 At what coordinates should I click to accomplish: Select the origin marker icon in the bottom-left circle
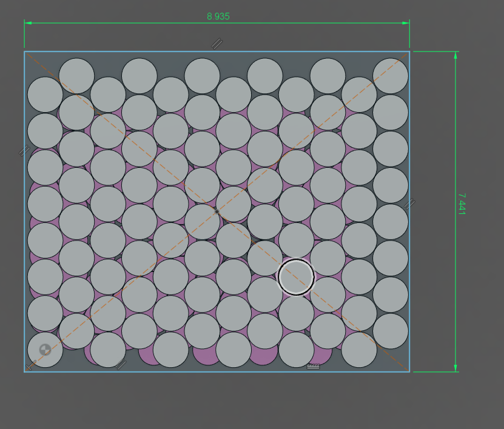[x=45, y=350]
